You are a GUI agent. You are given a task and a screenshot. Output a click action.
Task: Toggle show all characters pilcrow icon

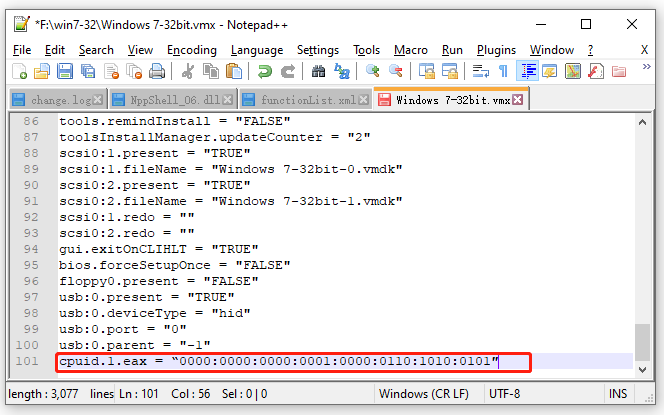[x=504, y=71]
